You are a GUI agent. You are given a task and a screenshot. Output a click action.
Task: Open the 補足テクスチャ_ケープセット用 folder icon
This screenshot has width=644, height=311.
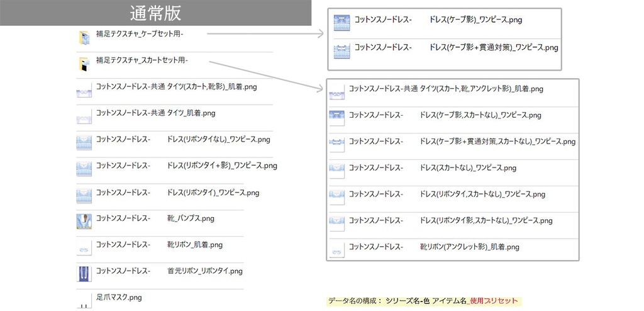tap(84, 37)
